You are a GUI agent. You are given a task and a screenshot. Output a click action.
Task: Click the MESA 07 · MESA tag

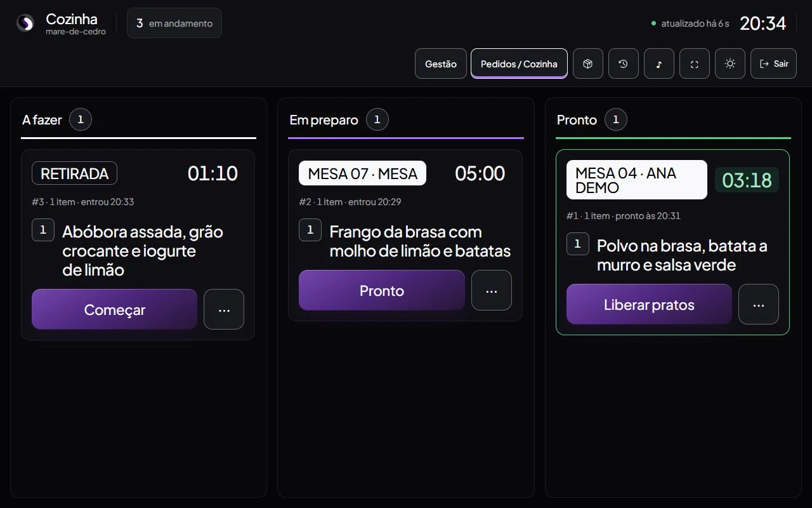click(x=362, y=173)
